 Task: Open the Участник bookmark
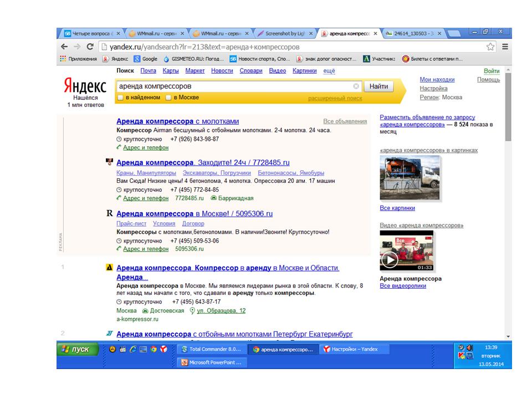(379, 59)
